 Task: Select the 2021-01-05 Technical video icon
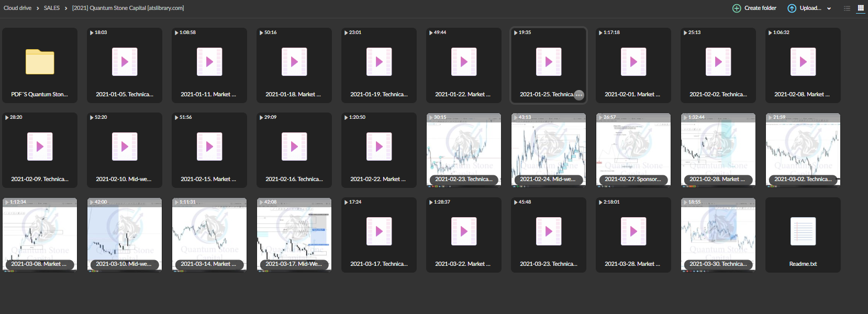click(x=125, y=62)
